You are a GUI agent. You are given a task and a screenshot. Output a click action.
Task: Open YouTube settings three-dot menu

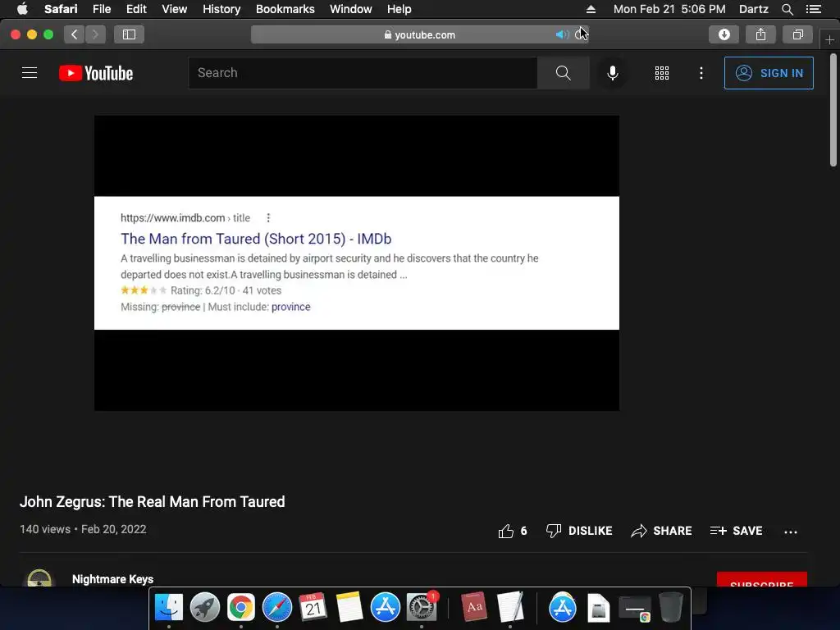701,73
